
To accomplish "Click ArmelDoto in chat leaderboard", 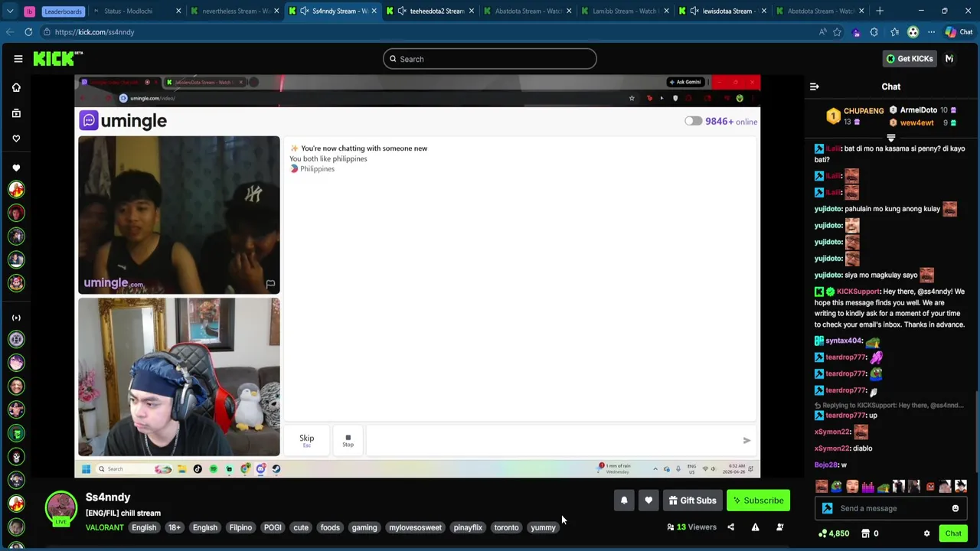I will (918, 110).
